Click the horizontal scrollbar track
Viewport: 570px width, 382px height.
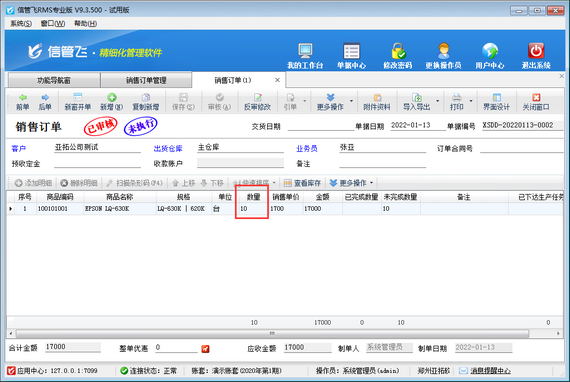point(273,333)
